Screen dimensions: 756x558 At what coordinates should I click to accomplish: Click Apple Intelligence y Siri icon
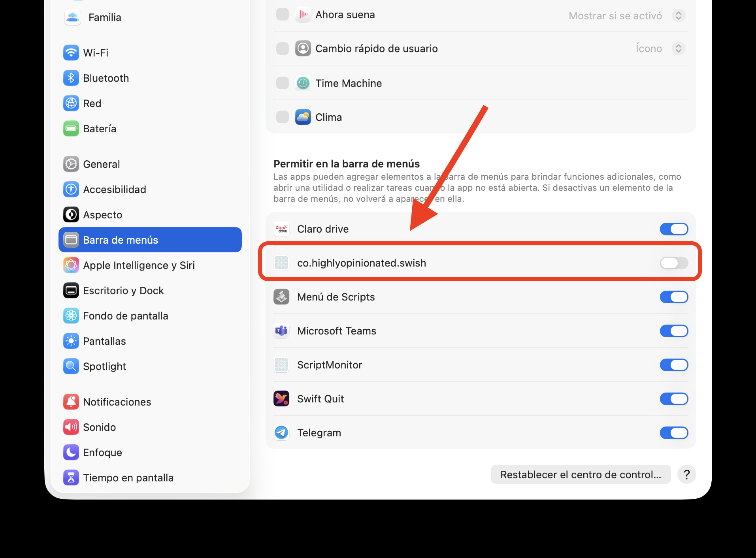(x=71, y=265)
